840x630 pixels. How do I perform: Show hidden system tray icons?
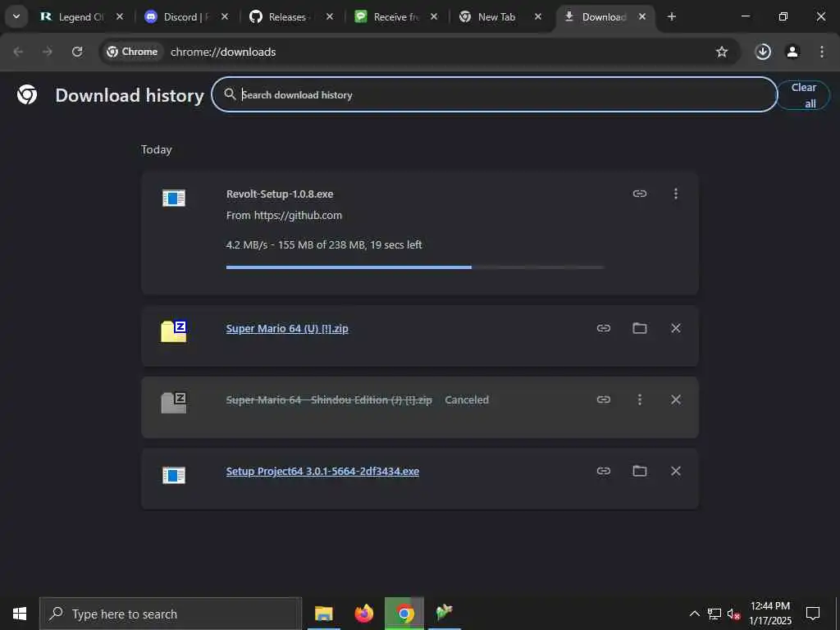point(694,614)
